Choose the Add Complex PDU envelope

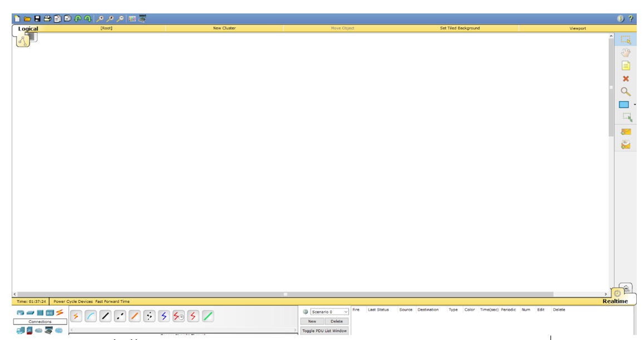pos(626,145)
